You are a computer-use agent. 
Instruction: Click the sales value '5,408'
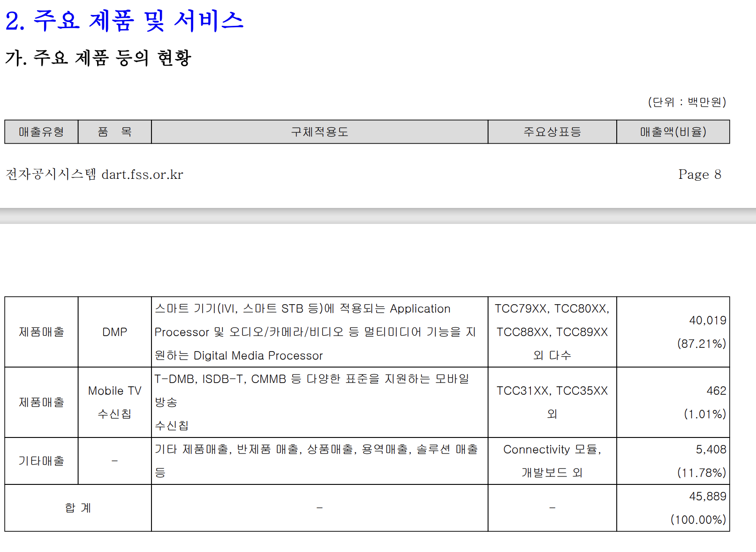point(711,450)
